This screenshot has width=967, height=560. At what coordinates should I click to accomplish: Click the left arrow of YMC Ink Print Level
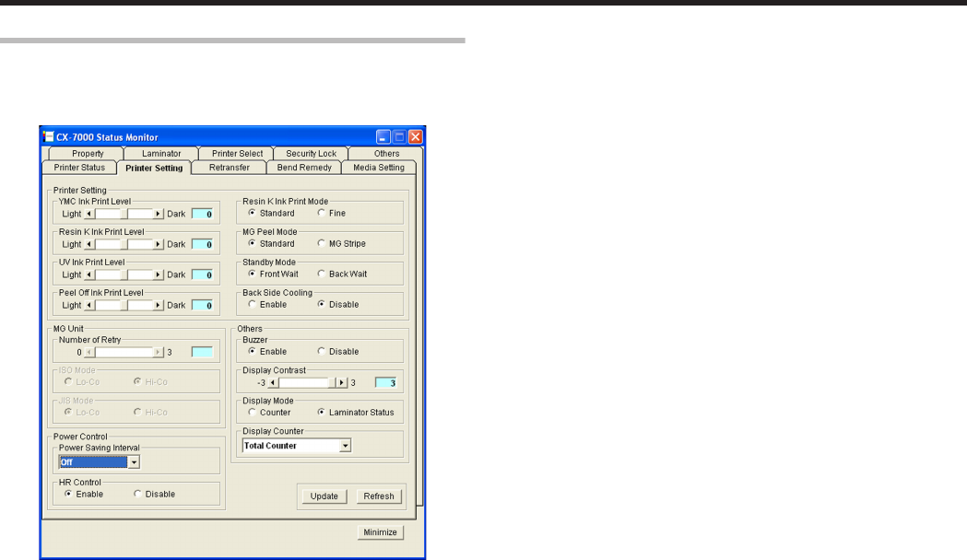(89, 214)
